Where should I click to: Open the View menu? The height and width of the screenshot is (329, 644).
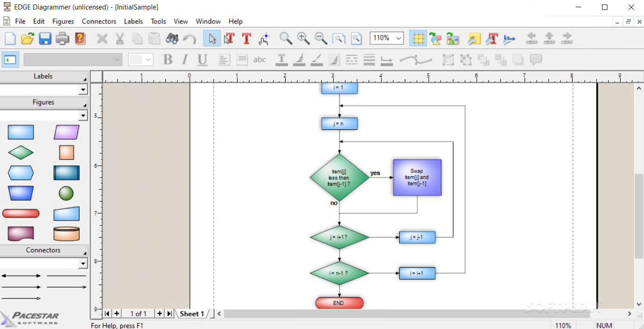(181, 21)
